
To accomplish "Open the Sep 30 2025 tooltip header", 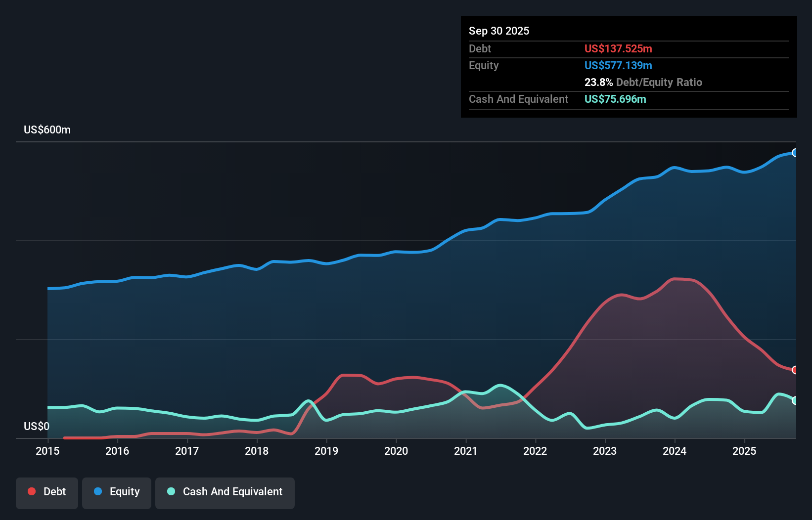I will 499,31.
